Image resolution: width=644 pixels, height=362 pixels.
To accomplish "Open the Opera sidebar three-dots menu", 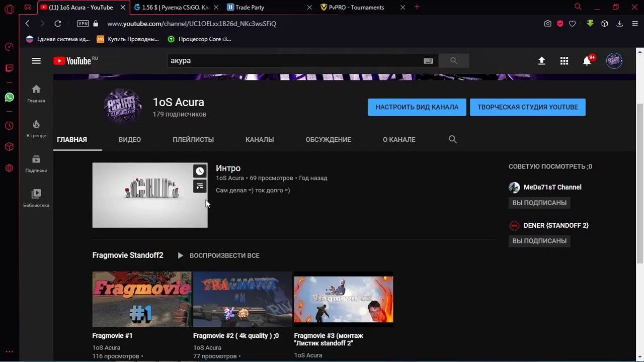I will coord(9,352).
